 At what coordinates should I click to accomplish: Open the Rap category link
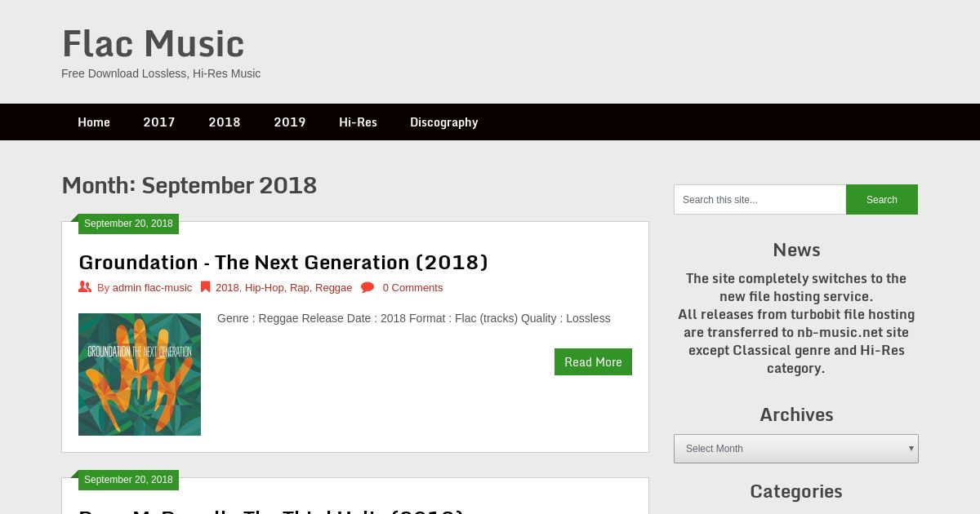pyautogui.click(x=299, y=288)
